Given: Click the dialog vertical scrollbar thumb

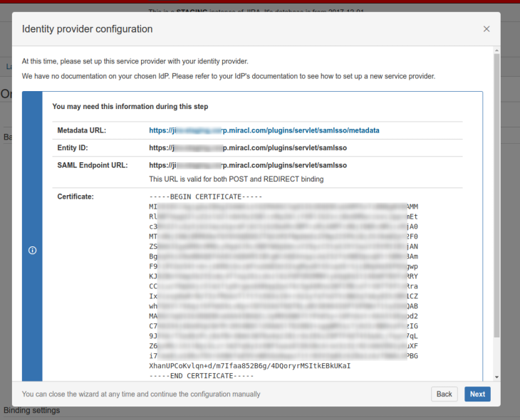Looking at the screenshot, I should 496,196.
